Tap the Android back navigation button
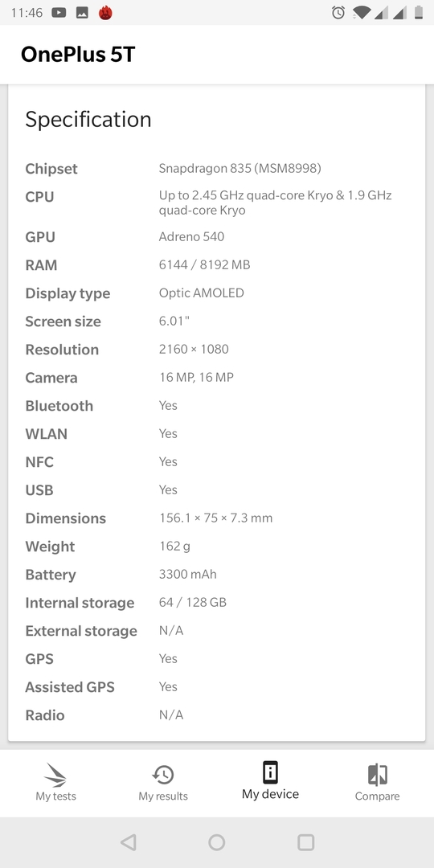The width and height of the screenshot is (434, 868). tap(129, 842)
